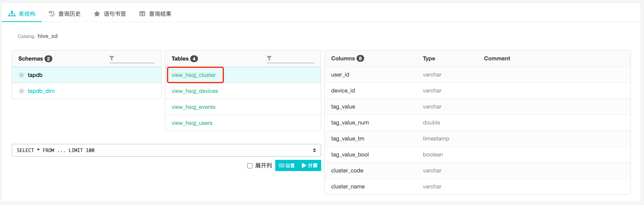
Task: Click the Schemas filter funnel icon
Action: coord(112,58)
